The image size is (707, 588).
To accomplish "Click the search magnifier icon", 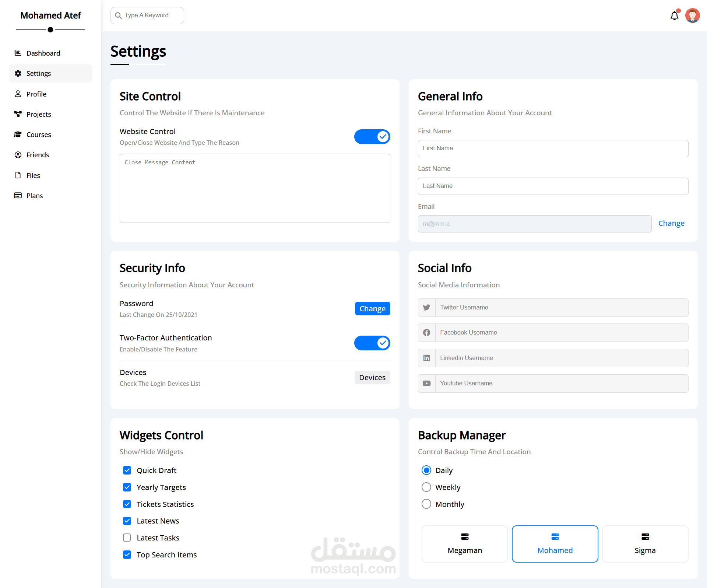I will coord(119,15).
